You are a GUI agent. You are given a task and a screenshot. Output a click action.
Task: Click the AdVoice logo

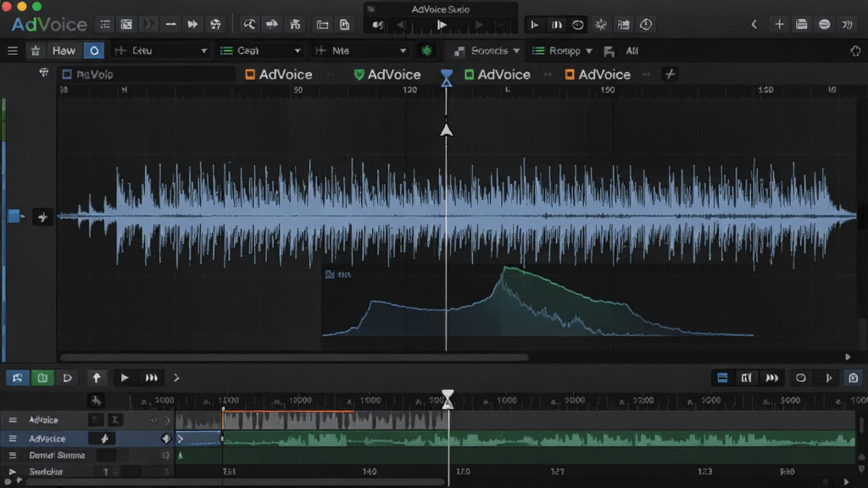[x=49, y=25]
